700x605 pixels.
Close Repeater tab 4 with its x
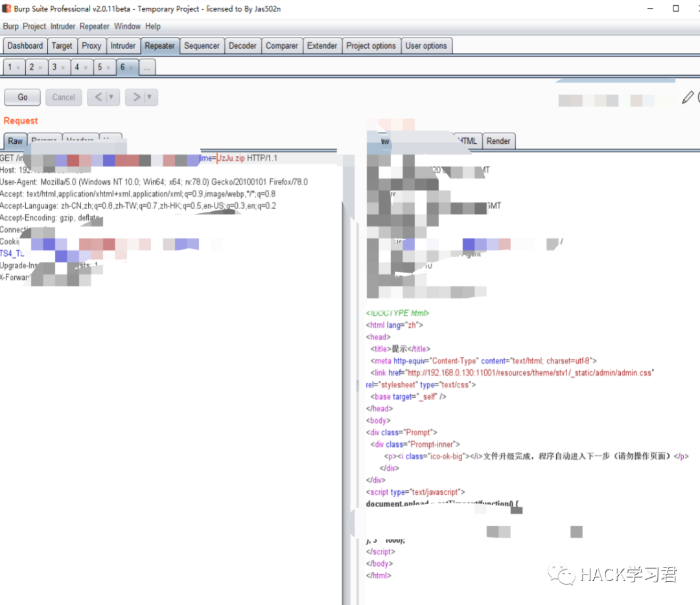tap(86, 68)
